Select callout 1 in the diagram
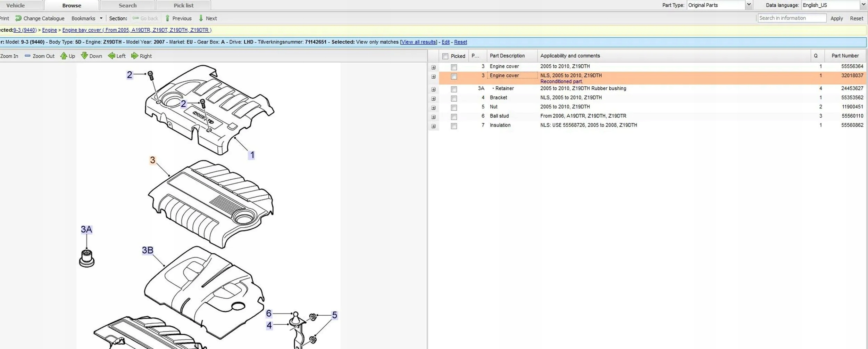The width and height of the screenshot is (868, 349). pyautogui.click(x=252, y=155)
